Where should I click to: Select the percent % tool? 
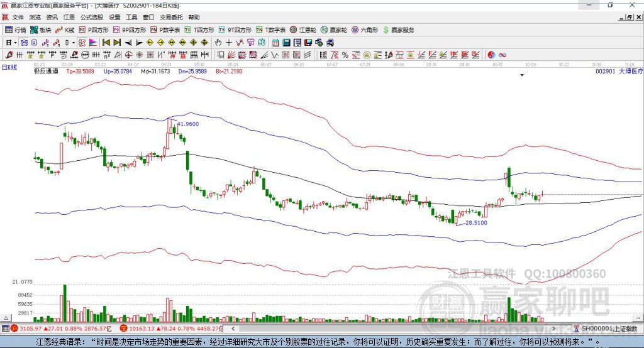click(345, 55)
